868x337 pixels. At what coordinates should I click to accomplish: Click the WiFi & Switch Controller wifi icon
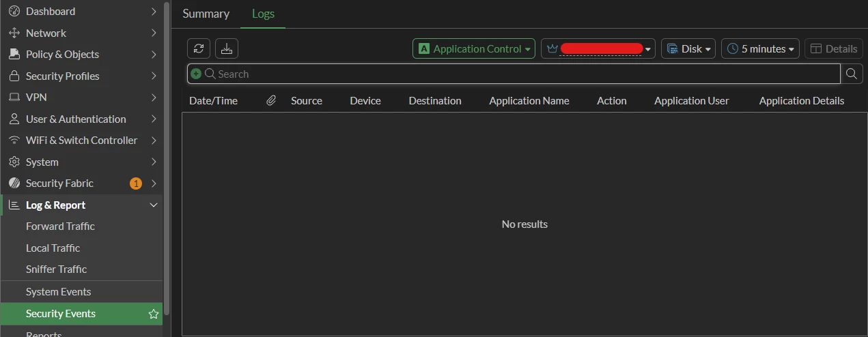14,141
